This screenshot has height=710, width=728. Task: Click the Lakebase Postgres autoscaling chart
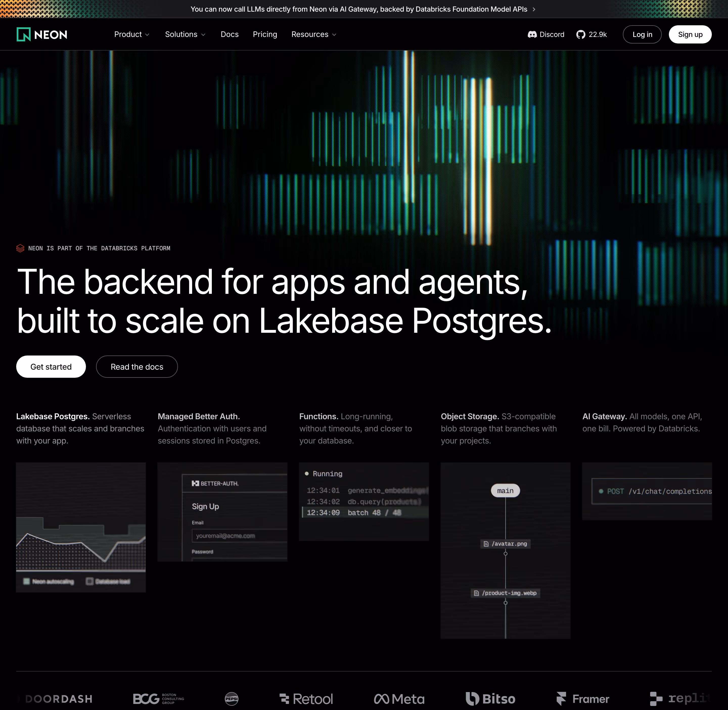point(81,527)
